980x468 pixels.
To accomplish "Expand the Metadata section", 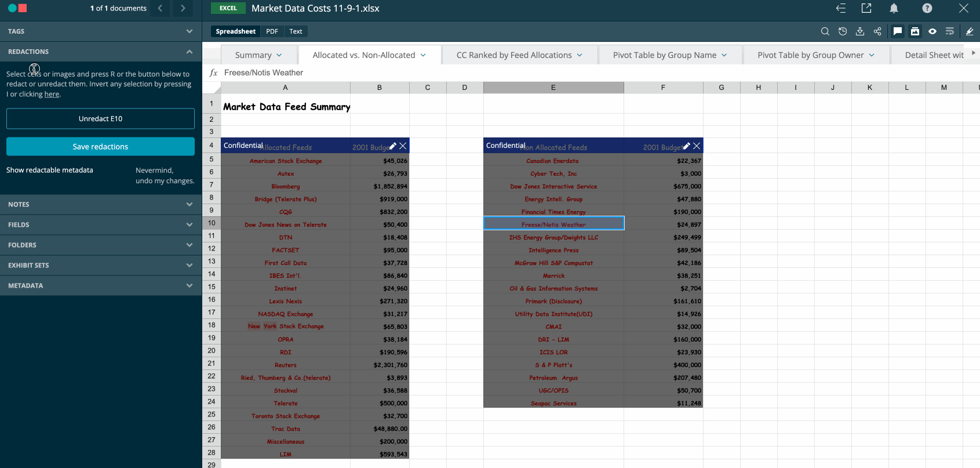I will 101,285.
